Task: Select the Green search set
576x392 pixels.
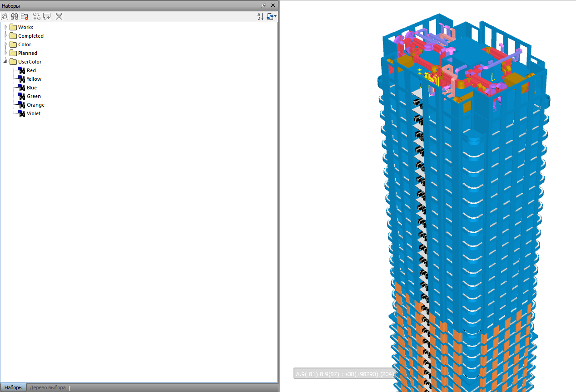Action: [x=34, y=96]
